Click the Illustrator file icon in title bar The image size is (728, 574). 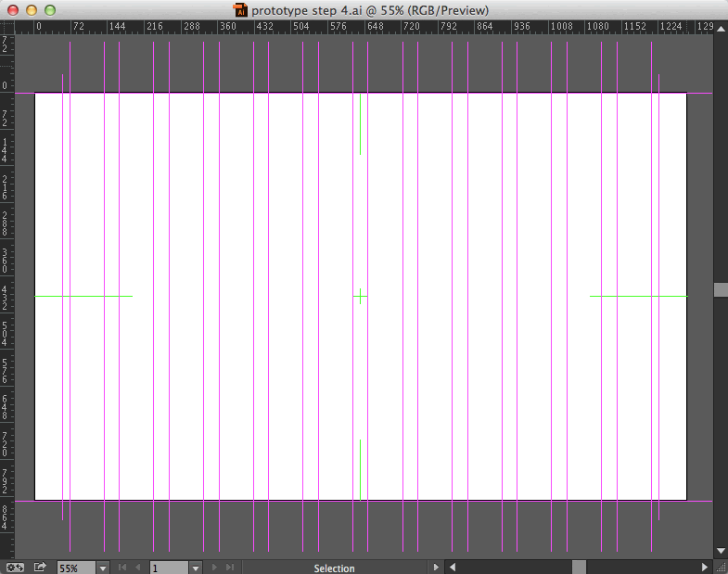pyautogui.click(x=241, y=9)
